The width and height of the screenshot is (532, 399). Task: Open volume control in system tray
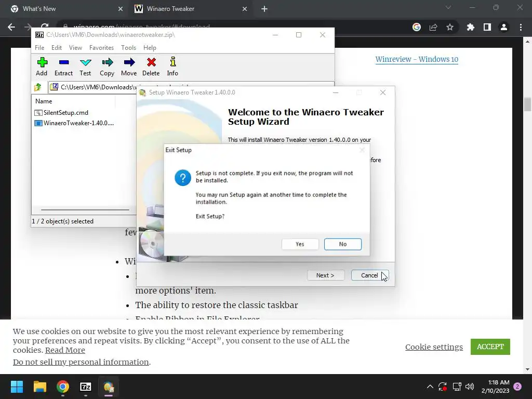(x=470, y=387)
